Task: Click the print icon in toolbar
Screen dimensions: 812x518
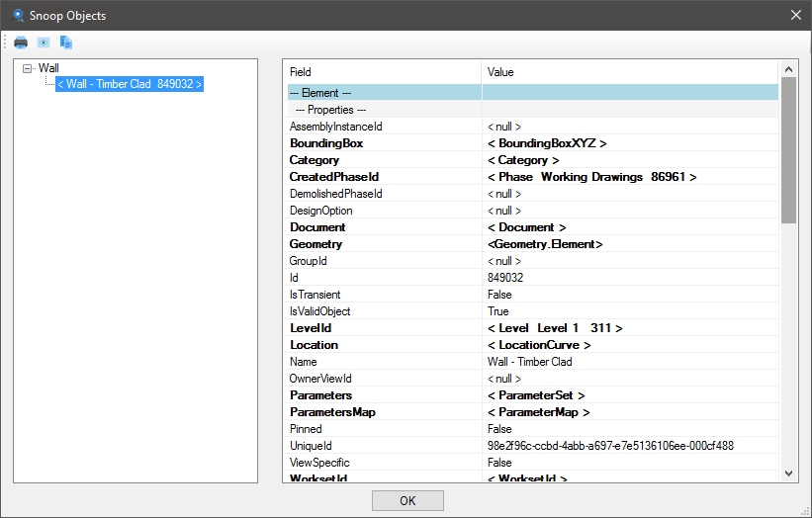Action: click(x=21, y=43)
